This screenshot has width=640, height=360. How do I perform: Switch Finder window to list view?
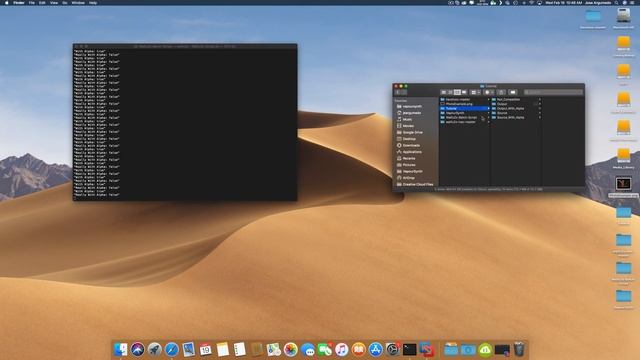(450, 92)
